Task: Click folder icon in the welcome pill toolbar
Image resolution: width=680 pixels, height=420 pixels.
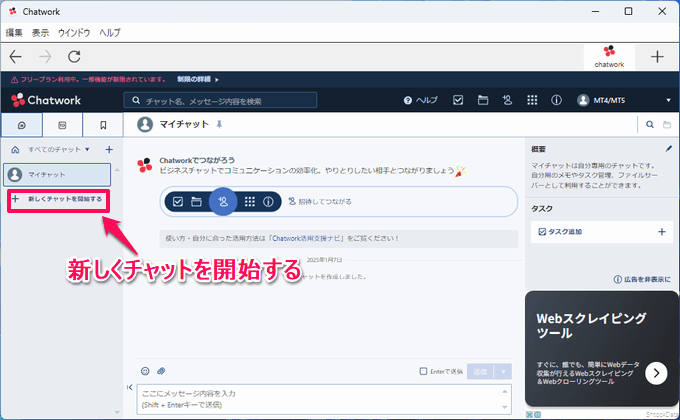Action: 196,202
